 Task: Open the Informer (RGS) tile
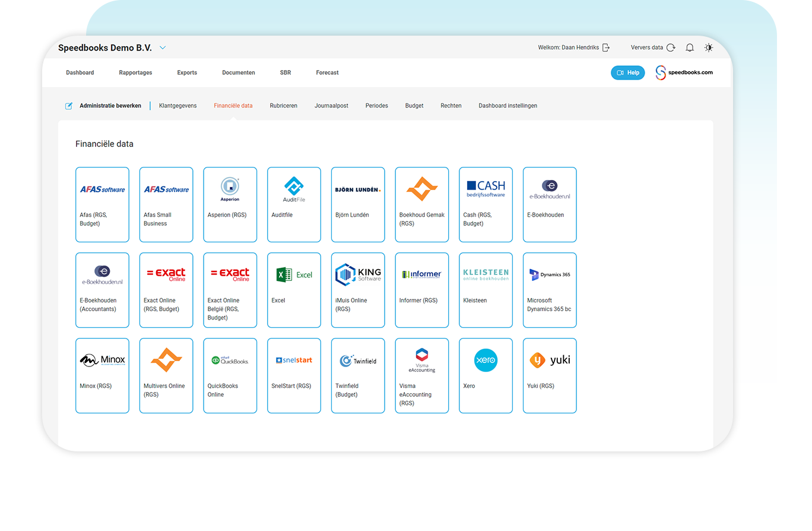422,290
